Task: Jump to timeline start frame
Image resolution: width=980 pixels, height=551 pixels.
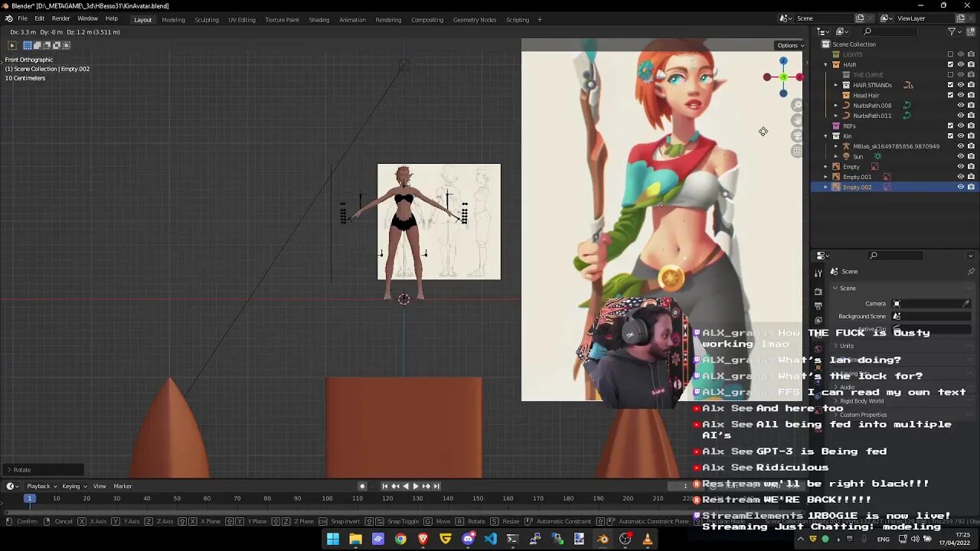Action: click(x=385, y=486)
